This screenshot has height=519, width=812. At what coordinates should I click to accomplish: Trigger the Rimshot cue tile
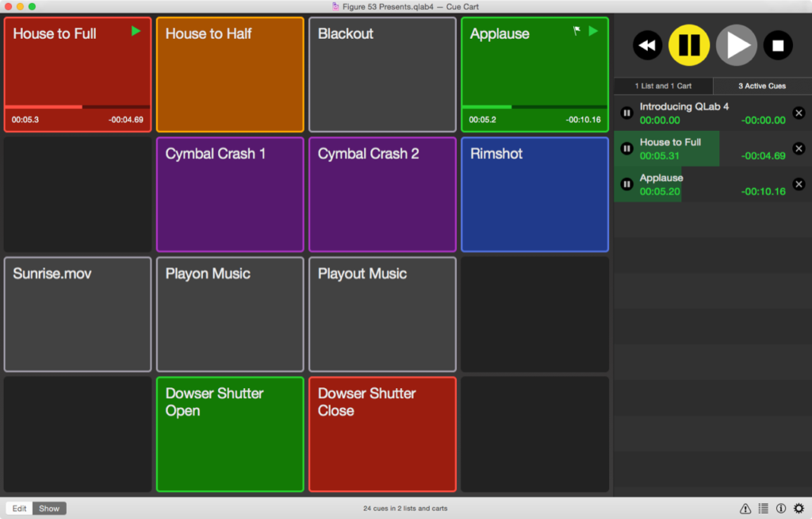535,194
